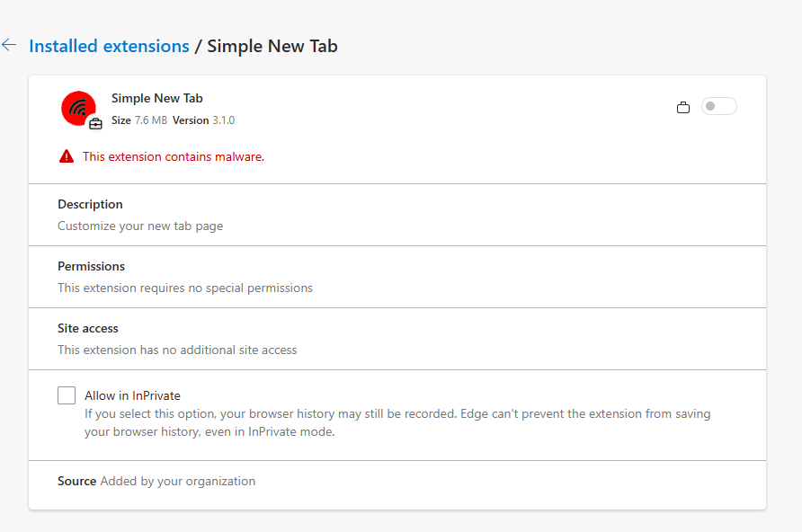
Task: Click the Simple New Tab page title
Action: pos(272,46)
